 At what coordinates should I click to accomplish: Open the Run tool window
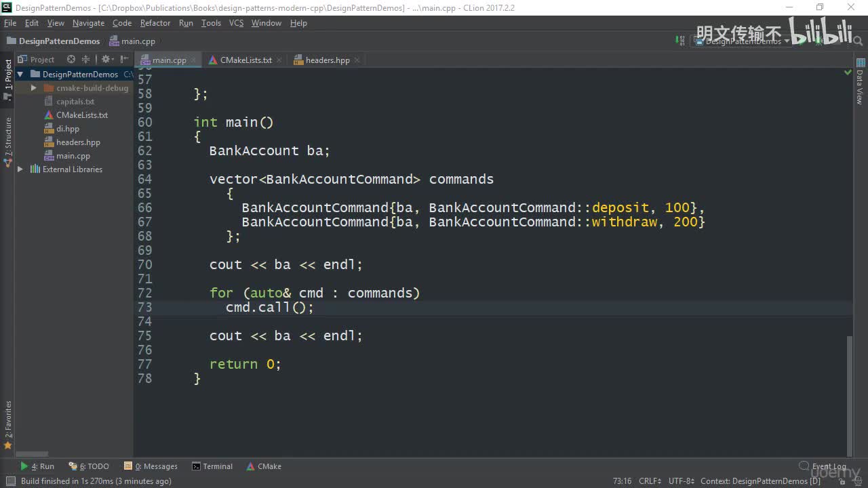[x=37, y=466]
